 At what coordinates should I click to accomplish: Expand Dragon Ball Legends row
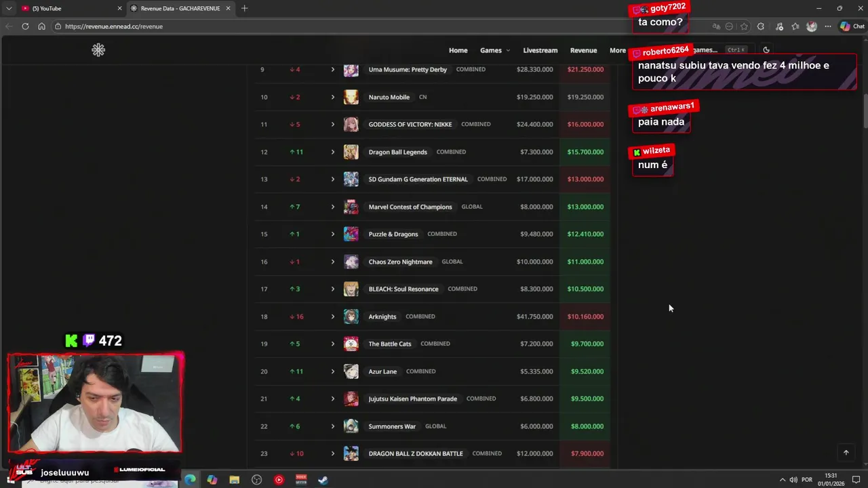pyautogui.click(x=333, y=152)
